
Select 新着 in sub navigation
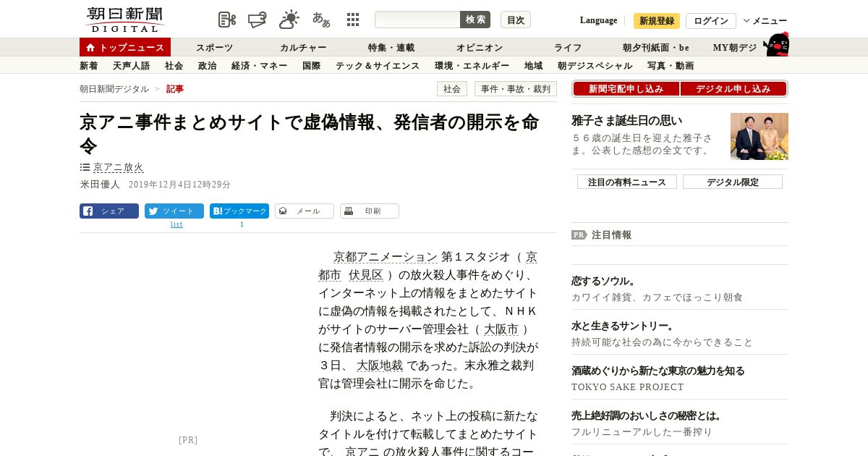click(x=89, y=66)
